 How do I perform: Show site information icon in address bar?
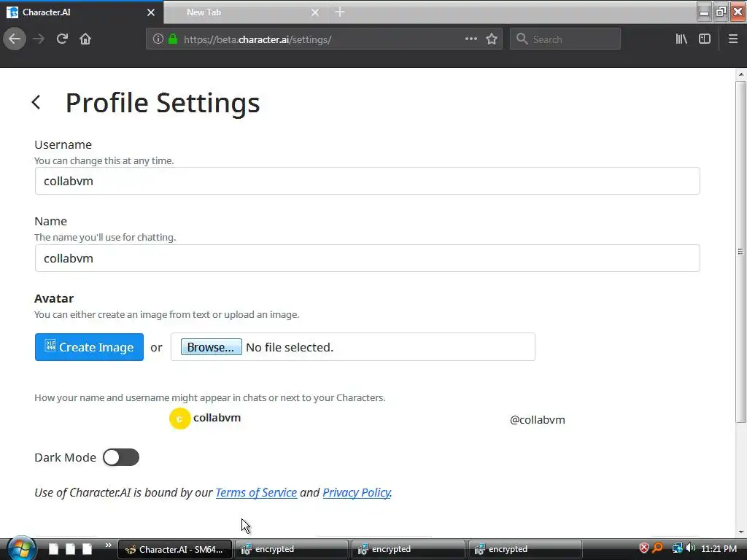tap(158, 39)
